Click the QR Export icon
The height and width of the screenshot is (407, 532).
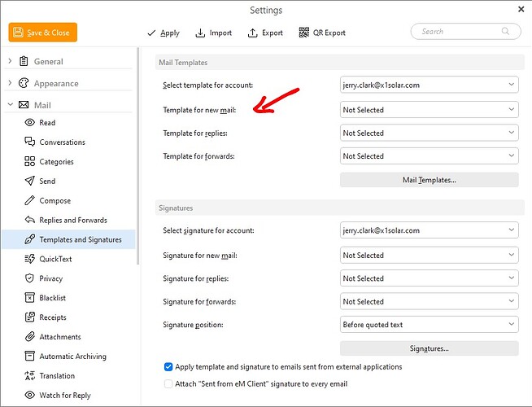303,33
